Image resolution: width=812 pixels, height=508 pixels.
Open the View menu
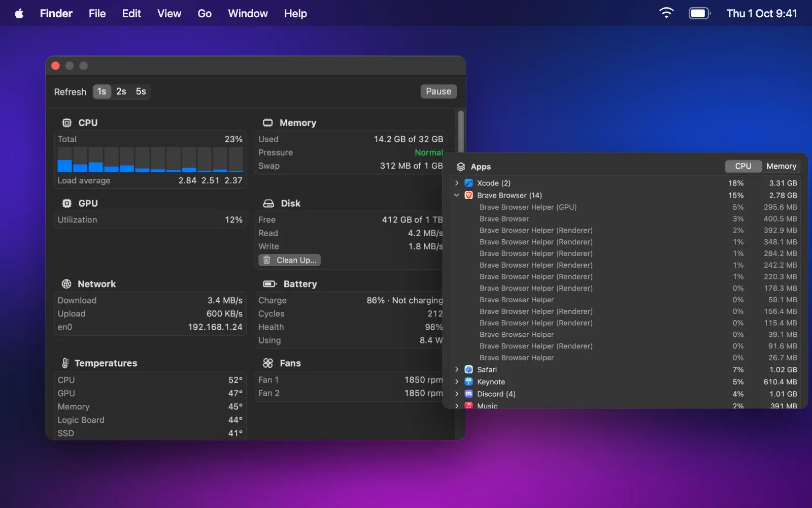pos(169,14)
